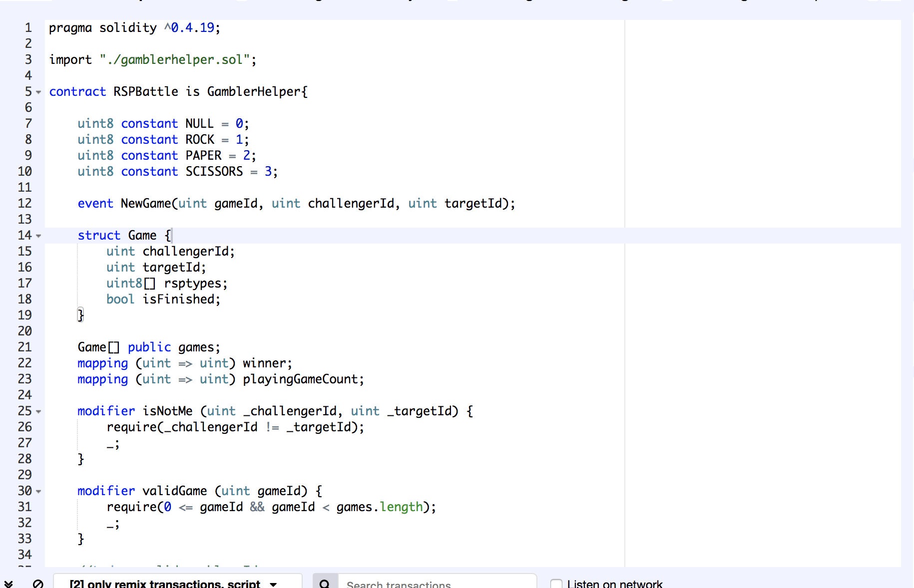Collapse the struct Game fold arrow on line 14
Screen dimensions: 914x588
(x=38, y=236)
